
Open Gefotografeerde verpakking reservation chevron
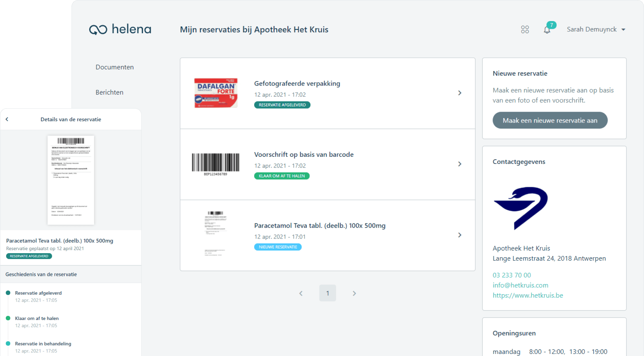point(460,93)
